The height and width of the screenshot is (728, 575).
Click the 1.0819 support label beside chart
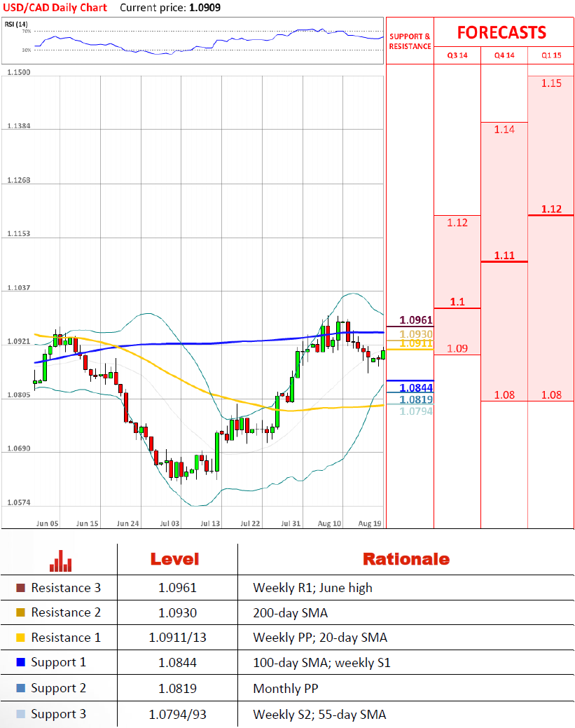click(416, 399)
